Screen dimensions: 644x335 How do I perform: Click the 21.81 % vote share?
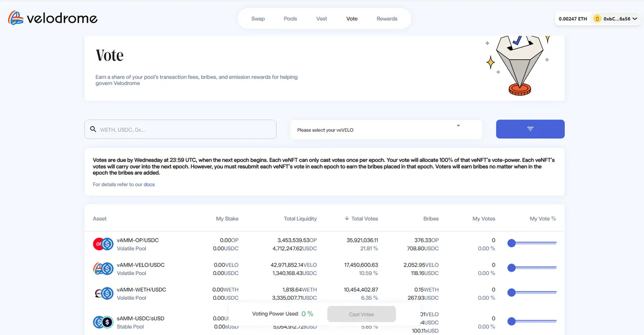pos(369,248)
